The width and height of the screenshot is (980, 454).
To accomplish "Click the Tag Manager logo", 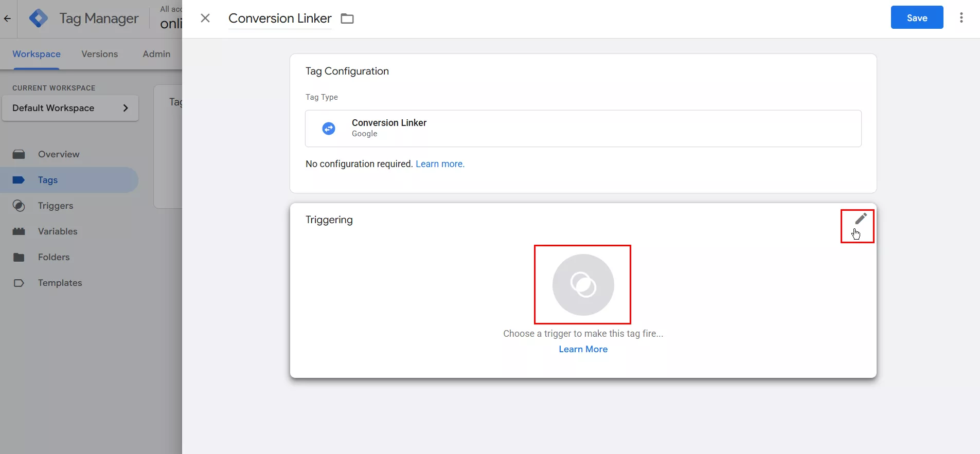I will [x=39, y=19].
